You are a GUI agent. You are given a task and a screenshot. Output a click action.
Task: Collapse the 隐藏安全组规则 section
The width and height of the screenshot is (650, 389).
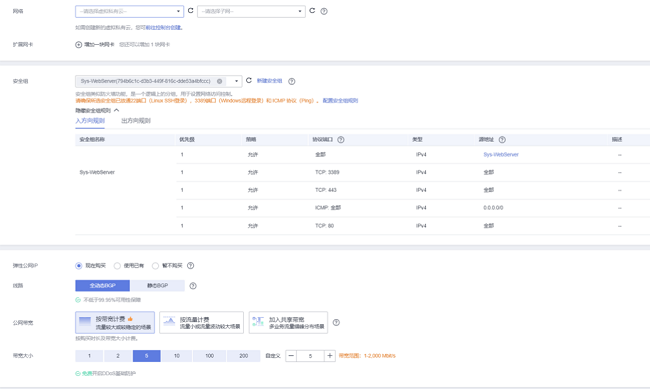97,110
